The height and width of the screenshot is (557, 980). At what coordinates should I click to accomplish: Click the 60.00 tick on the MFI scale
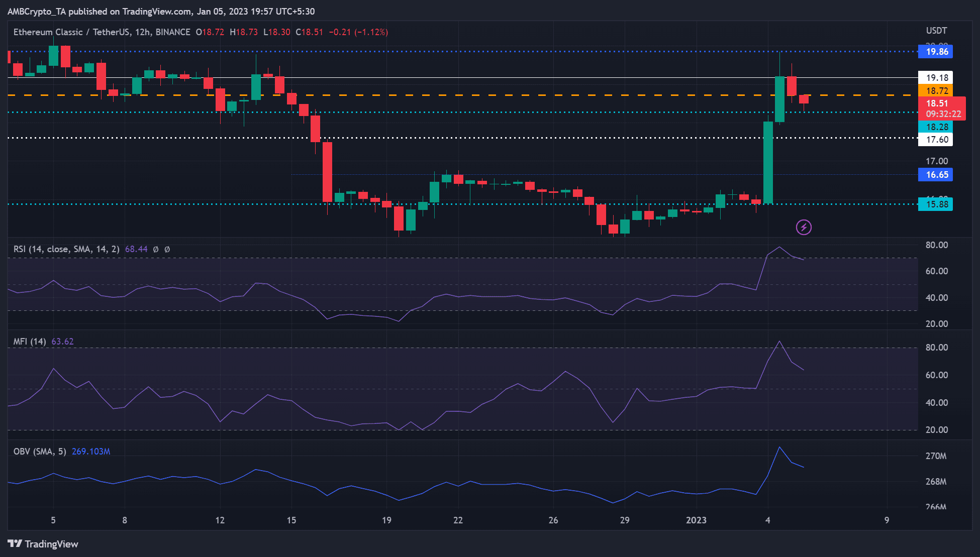937,375
